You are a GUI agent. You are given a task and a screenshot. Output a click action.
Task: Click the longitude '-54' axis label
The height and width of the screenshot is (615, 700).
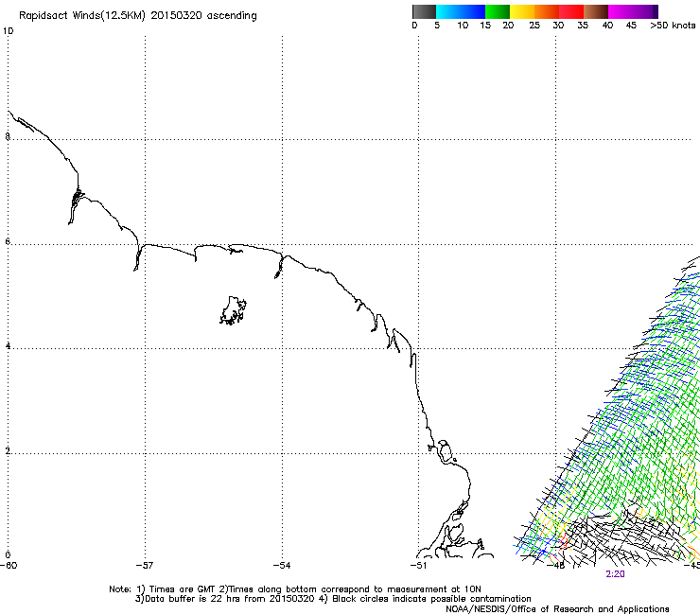click(x=282, y=566)
